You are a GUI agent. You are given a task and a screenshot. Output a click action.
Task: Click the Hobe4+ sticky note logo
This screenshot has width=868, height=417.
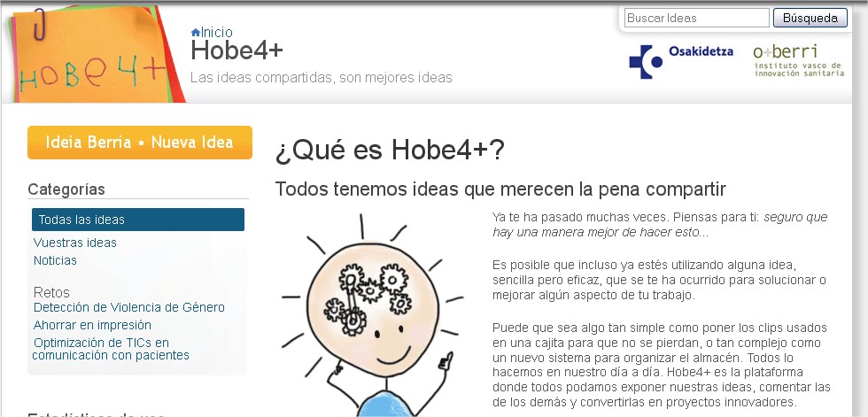click(x=89, y=58)
